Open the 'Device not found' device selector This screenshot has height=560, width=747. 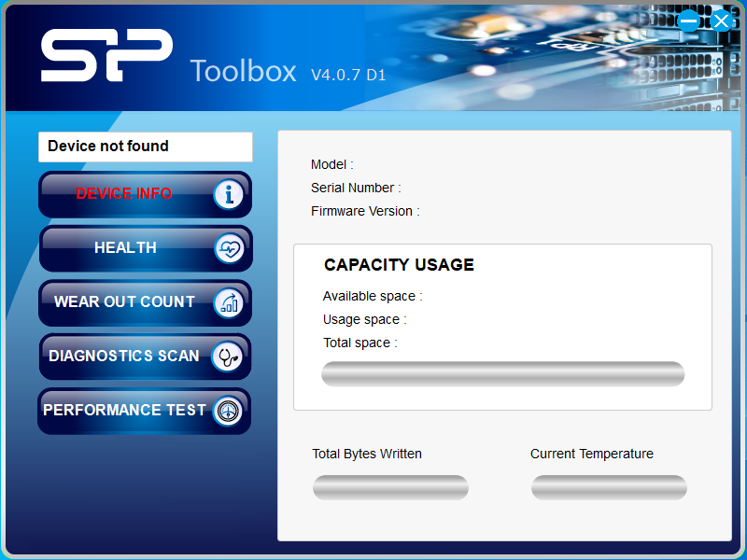point(146,147)
